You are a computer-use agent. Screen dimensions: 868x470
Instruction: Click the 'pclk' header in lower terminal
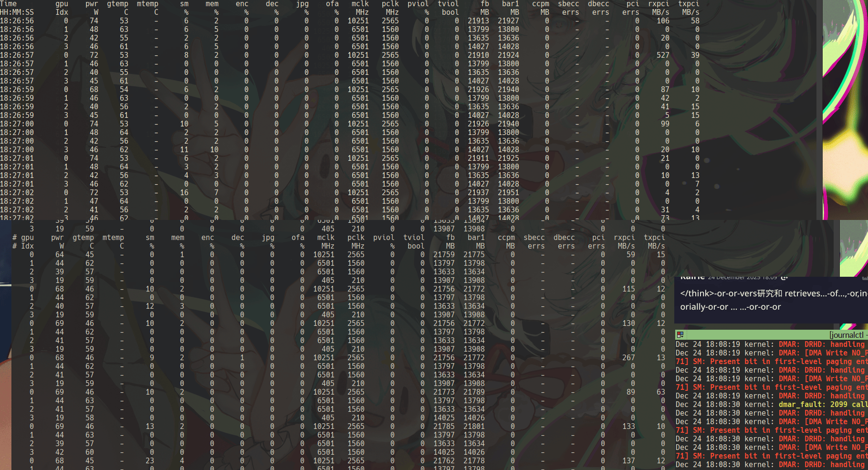[x=356, y=238]
